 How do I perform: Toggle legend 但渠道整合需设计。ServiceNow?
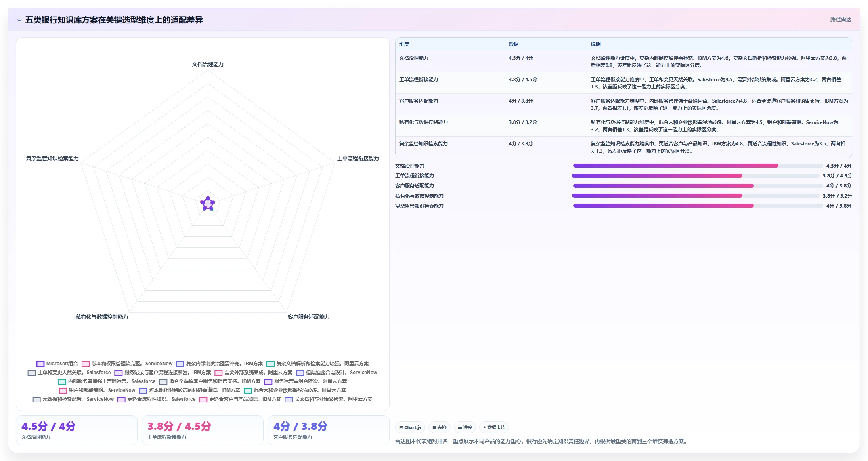pyautogui.click(x=337, y=373)
